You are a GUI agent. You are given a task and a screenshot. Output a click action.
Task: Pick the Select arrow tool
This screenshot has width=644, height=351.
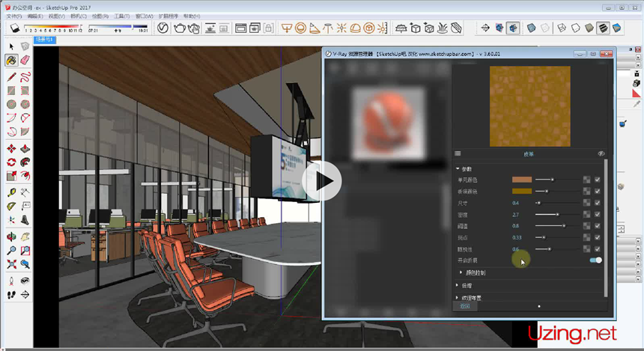(13, 45)
